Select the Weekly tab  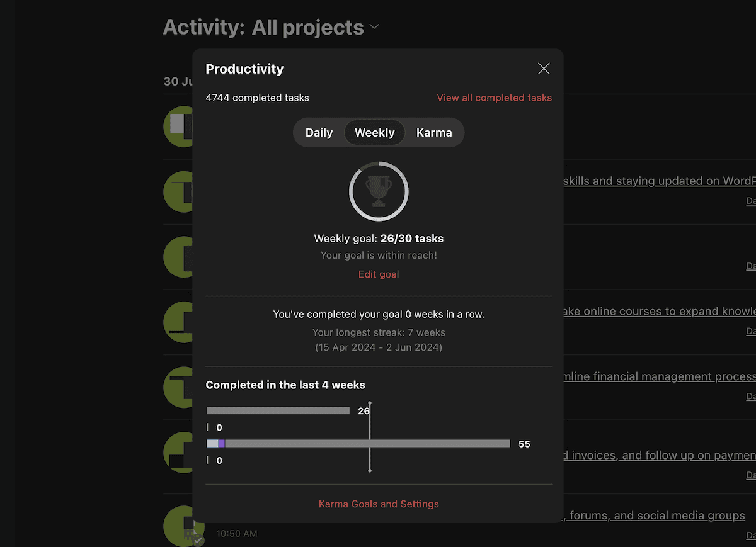[x=374, y=132]
